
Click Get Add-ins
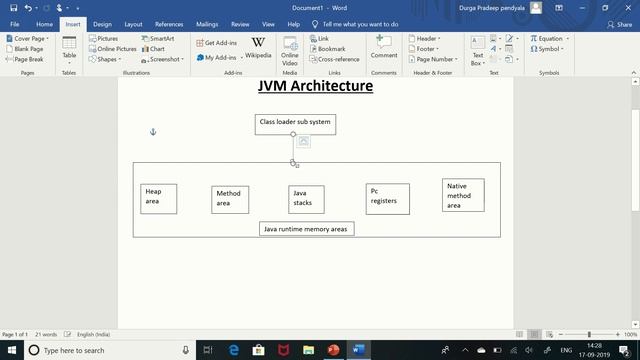click(x=216, y=43)
